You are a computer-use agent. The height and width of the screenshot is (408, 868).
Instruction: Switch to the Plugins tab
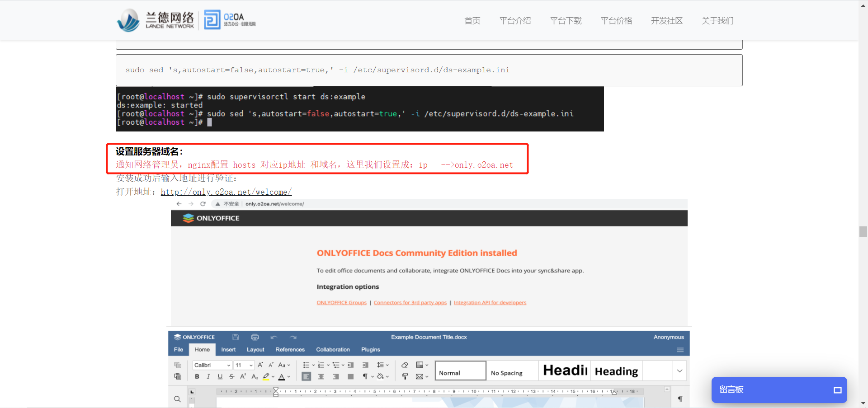point(371,350)
